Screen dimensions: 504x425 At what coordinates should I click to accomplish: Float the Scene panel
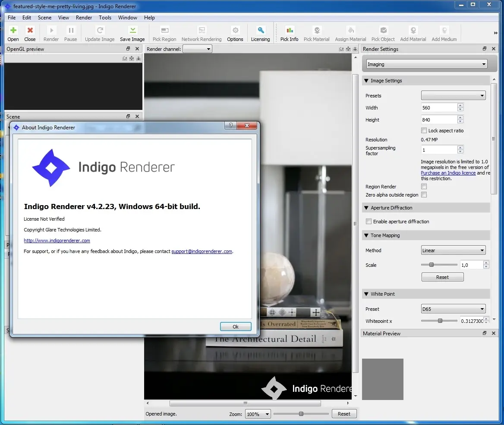[128, 116]
